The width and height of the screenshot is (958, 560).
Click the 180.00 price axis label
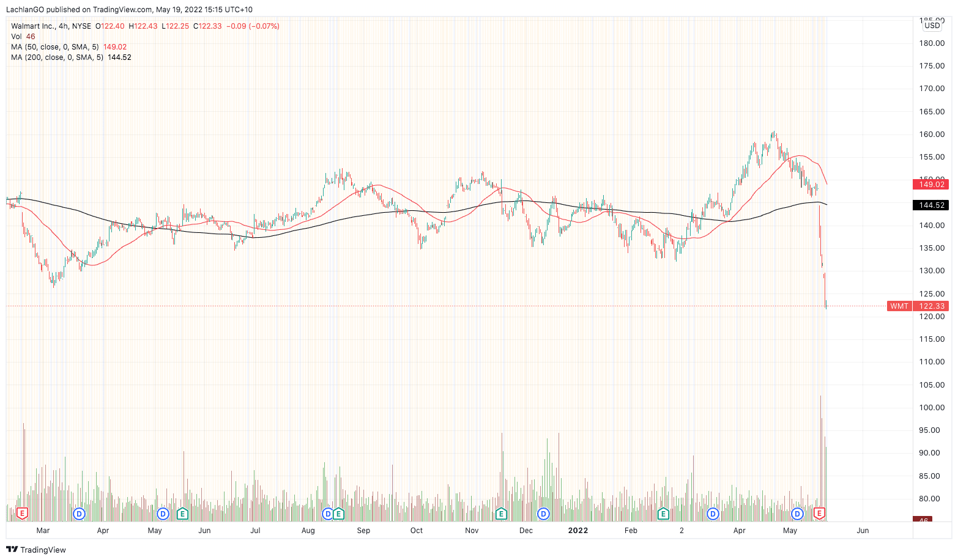tap(932, 43)
